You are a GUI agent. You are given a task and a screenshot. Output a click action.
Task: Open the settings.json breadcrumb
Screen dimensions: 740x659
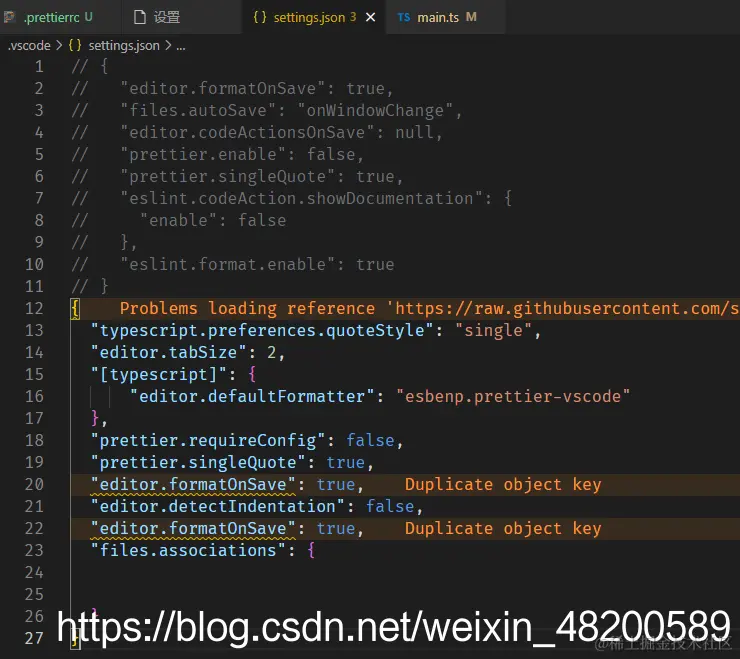click(124, 45)
